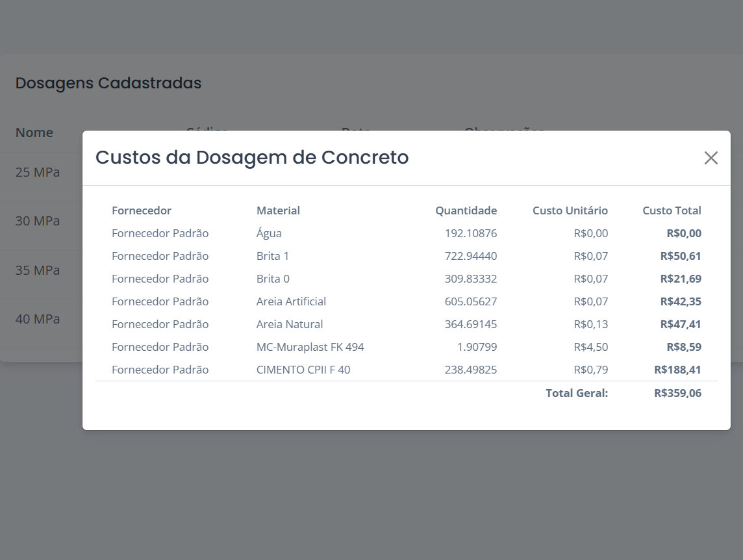Click the Custo Unitário column header
Image resolution: width=743 pixels, height=560 pixels.
coord(570,210)
